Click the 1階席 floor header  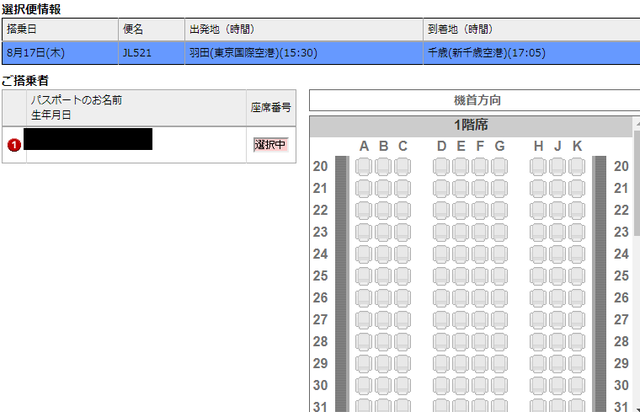pyautogui.click(x=471, y=126)
